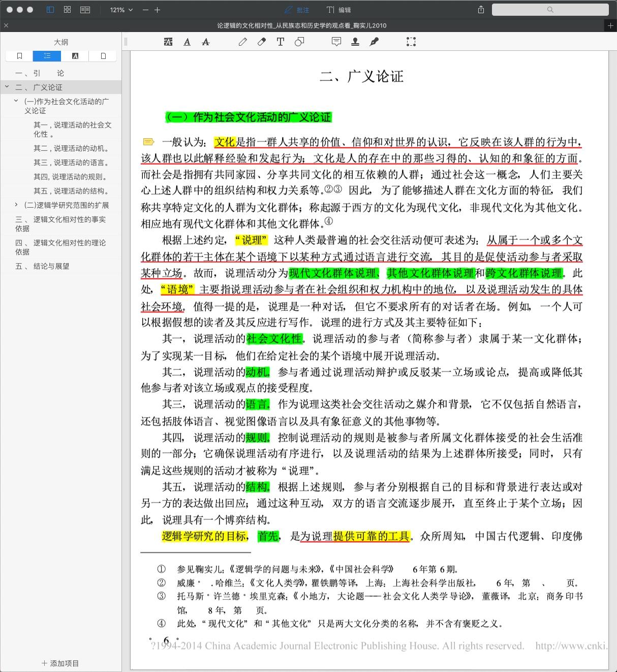Open the page thumbnails sidebar tab

[x=103, y=56]
